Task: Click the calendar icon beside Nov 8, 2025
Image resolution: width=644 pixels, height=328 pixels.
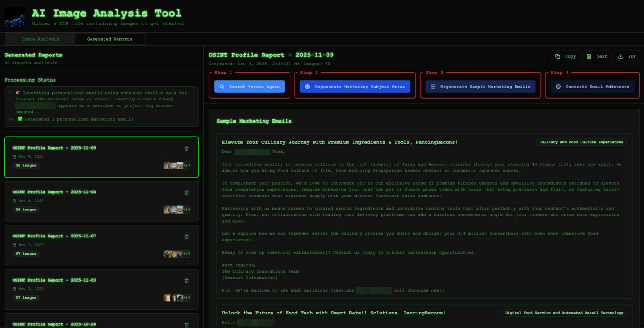Action: 14,201
